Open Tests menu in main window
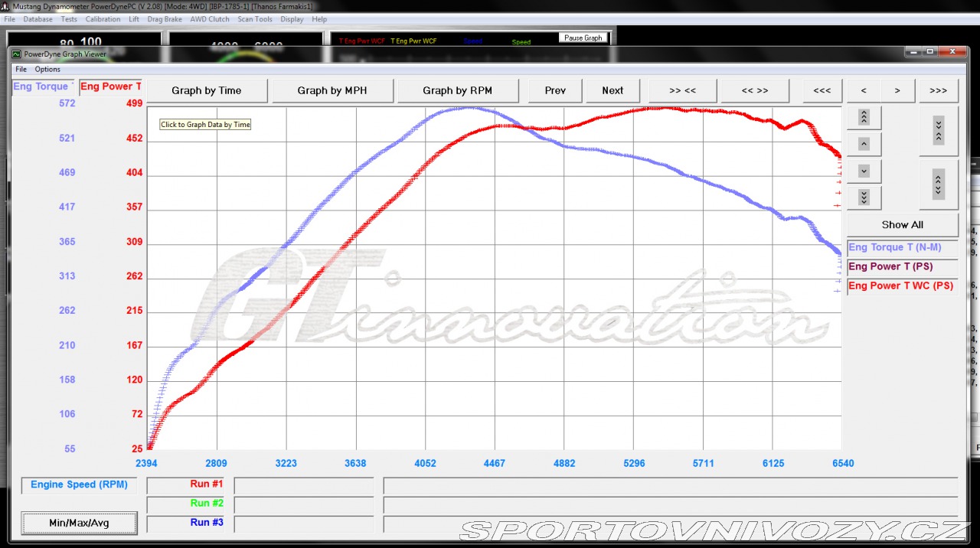Viewport: 980px width, 548px height. tap(69, 19)
